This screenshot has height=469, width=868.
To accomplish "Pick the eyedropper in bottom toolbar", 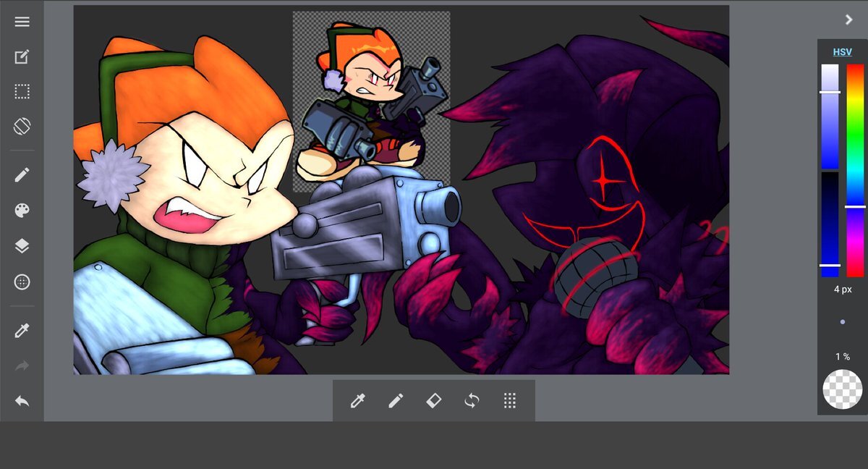I will tap(357, 400).
